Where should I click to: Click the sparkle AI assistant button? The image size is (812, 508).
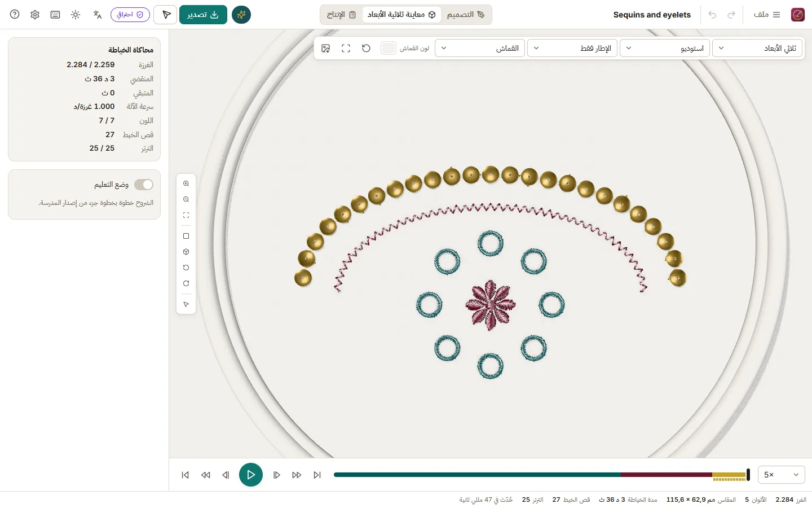[x=241, y=15]
